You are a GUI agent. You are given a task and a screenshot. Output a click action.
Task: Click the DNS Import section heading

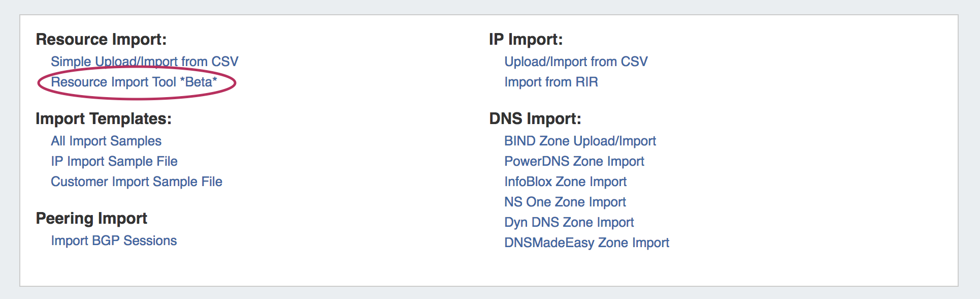[x=535, y=118]
